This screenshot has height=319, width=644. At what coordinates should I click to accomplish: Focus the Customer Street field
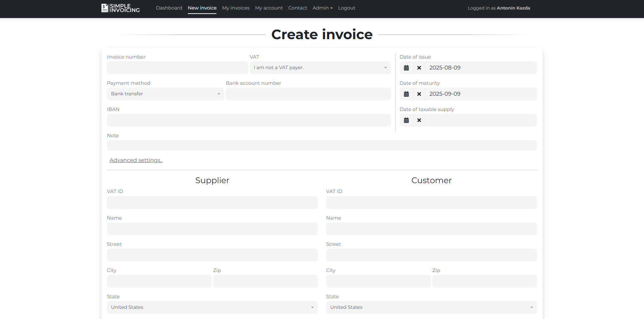point(432,255)
